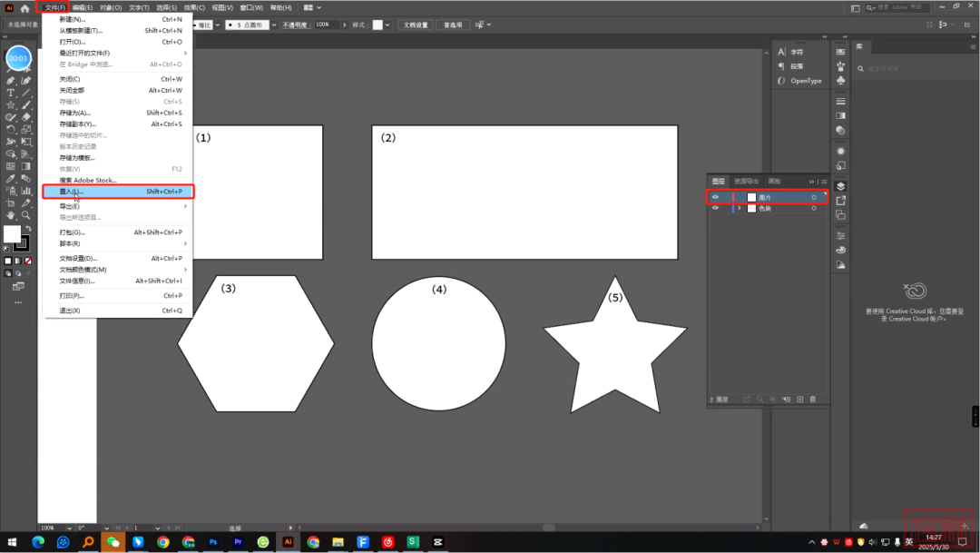Switch to 画板 tab
This screenshot has height=553, width=980.
pyautogui.click(x=774, y=182)
